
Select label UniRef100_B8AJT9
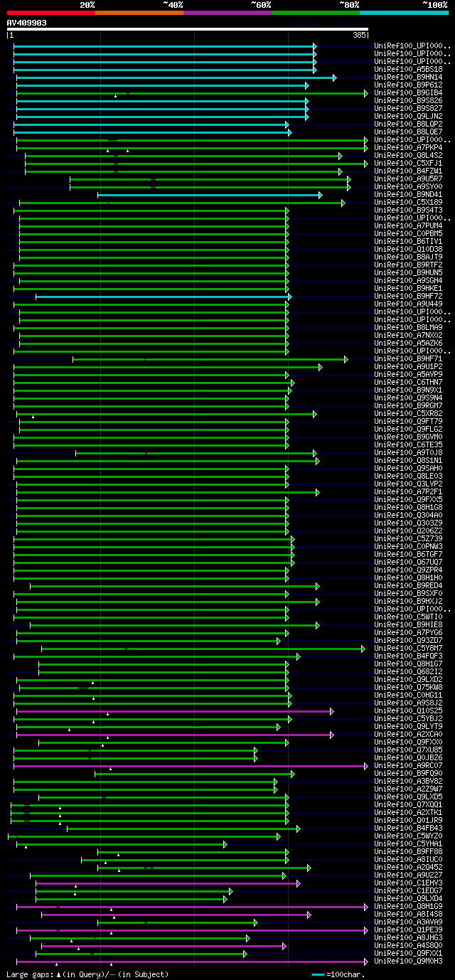point(409,257)
